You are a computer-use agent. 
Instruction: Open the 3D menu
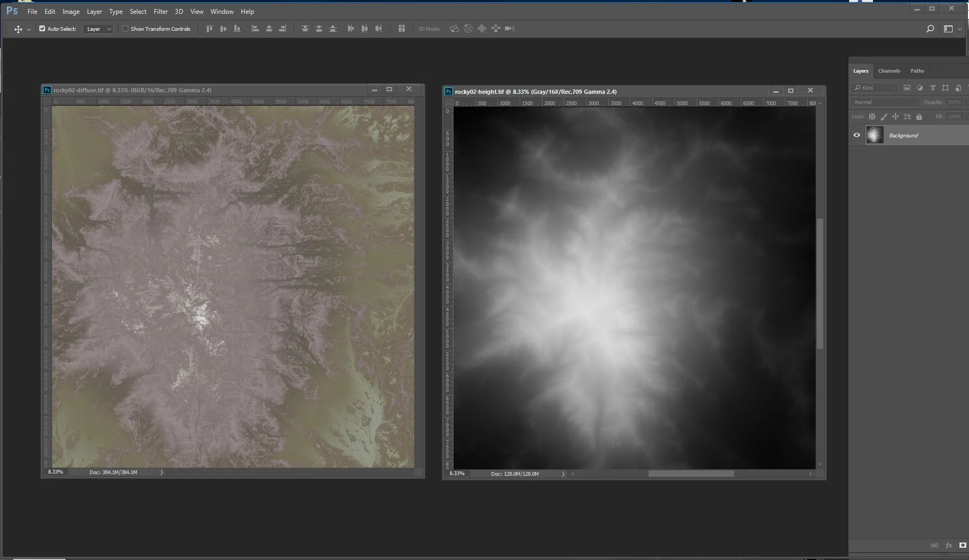click(x=179, y=11)
